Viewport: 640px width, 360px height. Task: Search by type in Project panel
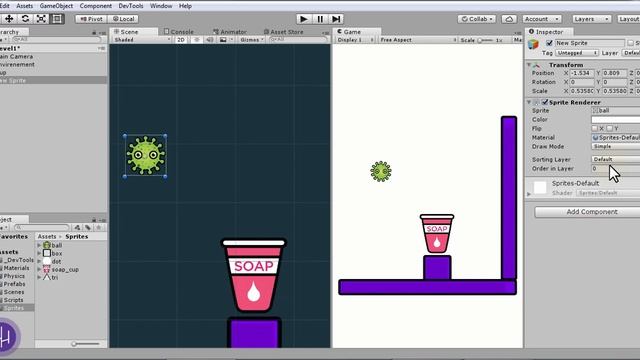pyautogui.click(x=77, y=227)
